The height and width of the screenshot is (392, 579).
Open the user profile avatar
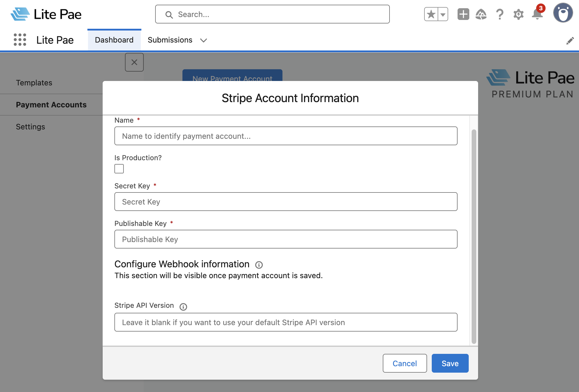point(563,13)
